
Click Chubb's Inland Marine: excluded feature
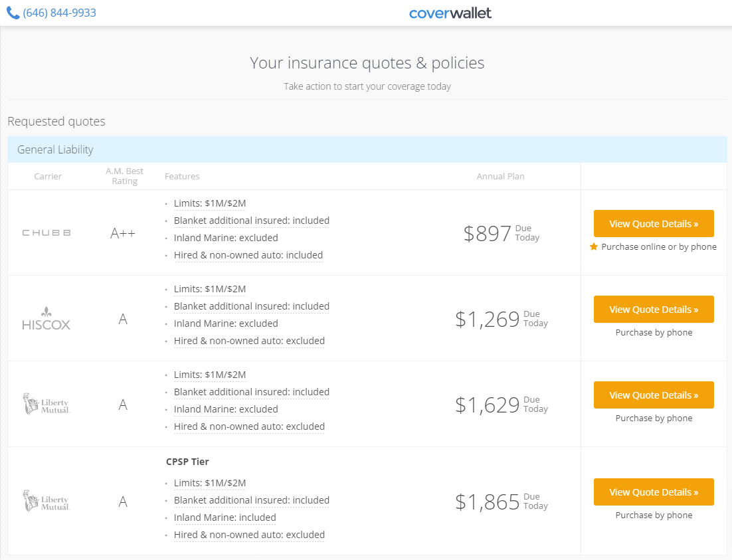(226, 238)
